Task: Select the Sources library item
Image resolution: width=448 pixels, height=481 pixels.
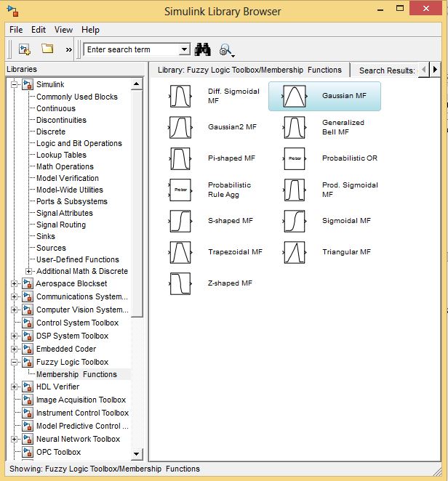Action: click(51, 248)
